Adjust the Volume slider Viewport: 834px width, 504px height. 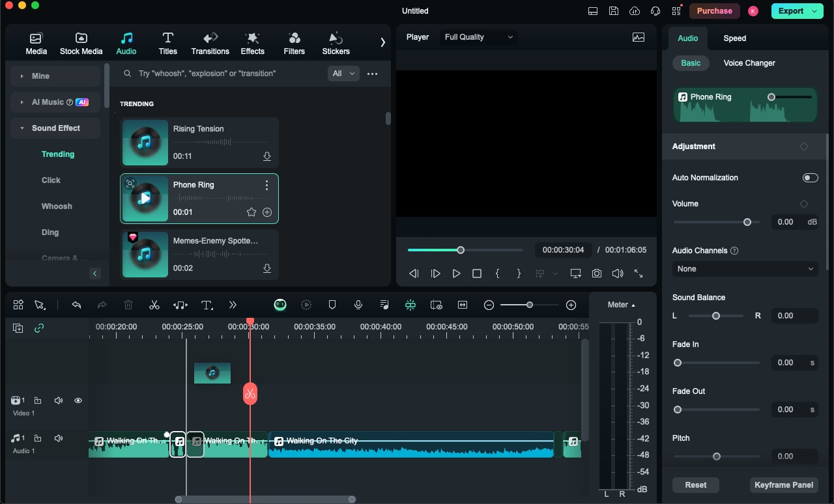747,222
